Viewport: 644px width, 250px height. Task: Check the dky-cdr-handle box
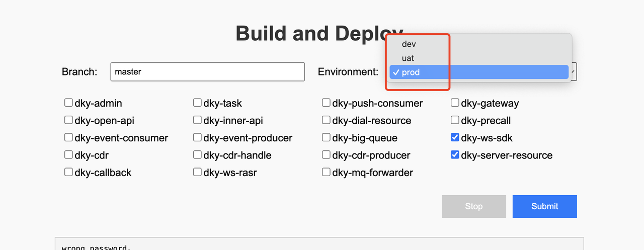(x=198, y=155)
